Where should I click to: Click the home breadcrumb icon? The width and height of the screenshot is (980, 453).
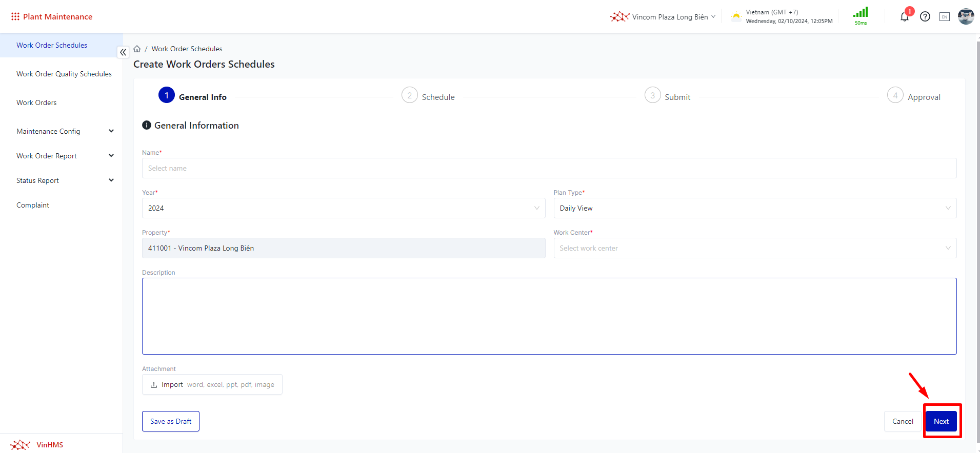pyautogui.click(x=137, y=49)
